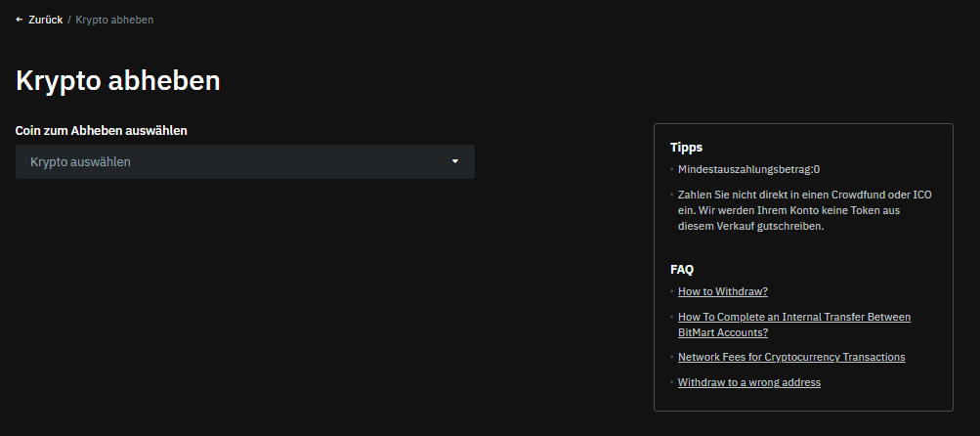Click the Tipps heading

tap(686, 148)
